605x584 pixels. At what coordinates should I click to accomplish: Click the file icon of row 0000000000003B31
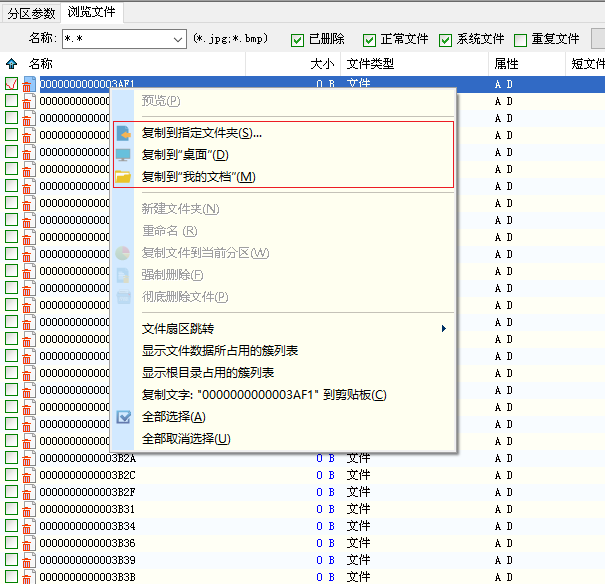pyautogui.click(x=29, y=509)
